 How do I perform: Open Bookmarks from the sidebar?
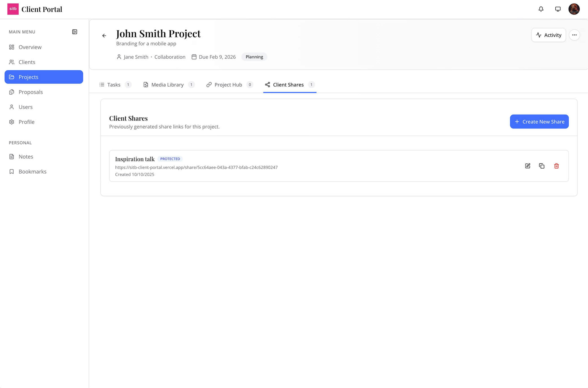pyautogui.click(x=32, y=171)
